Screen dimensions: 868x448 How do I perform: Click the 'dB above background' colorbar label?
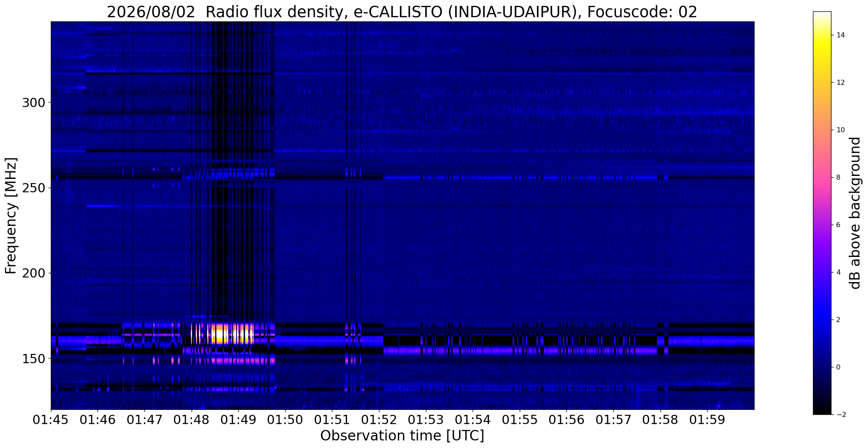point(855,213)
